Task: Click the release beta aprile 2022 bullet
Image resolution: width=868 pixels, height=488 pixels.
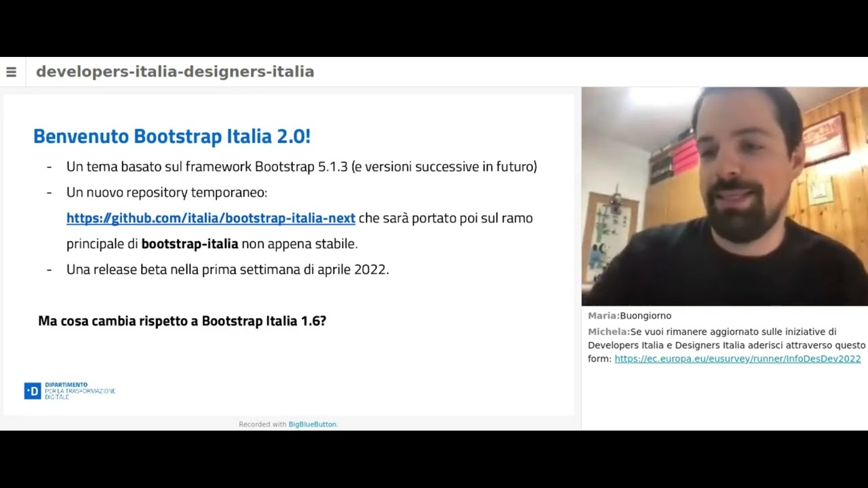Action: pyautogui.click(x=228, y=269)
